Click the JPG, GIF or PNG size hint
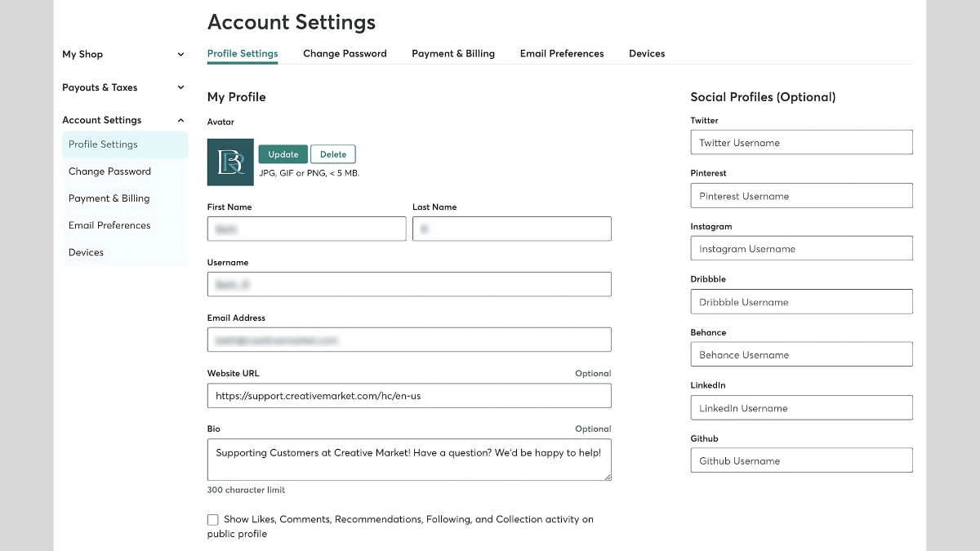This screenshot has height=551, width=980. pos(310,173)
